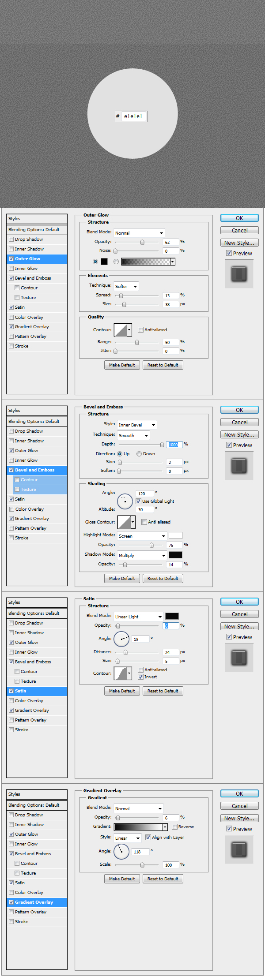Click Cancel in the Bevel and Emboss dialog
Screen dimensions: 265x980
239,422
